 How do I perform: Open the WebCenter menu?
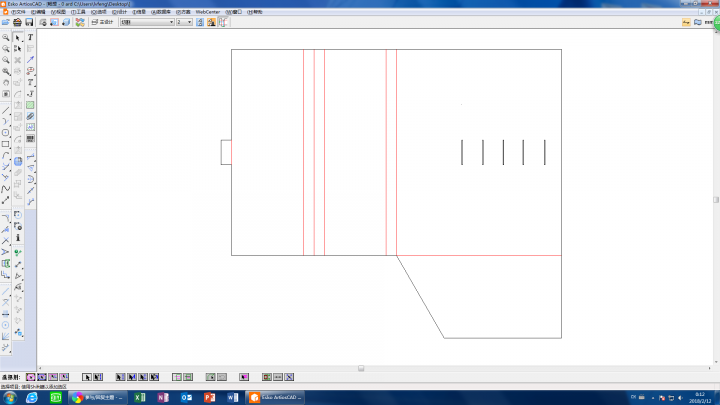coord(207,11)
